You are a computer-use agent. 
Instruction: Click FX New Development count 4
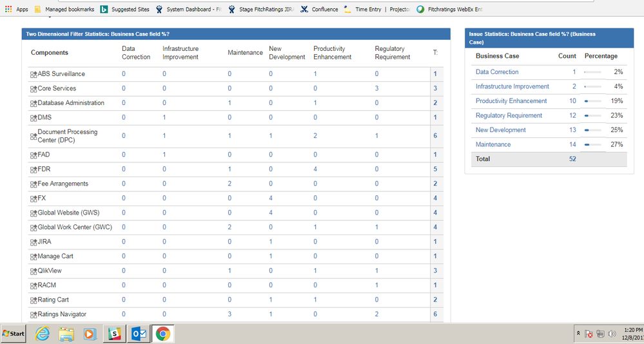pyautogui.click(x=271, y=198)
